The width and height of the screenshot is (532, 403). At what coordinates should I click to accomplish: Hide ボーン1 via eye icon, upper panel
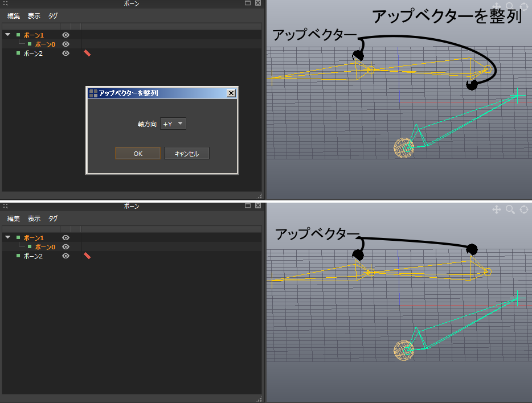[66, 35]
